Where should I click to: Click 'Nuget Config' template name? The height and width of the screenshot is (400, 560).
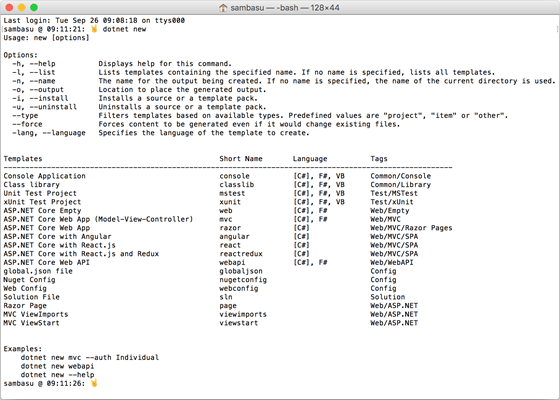[x=29, y=280]
